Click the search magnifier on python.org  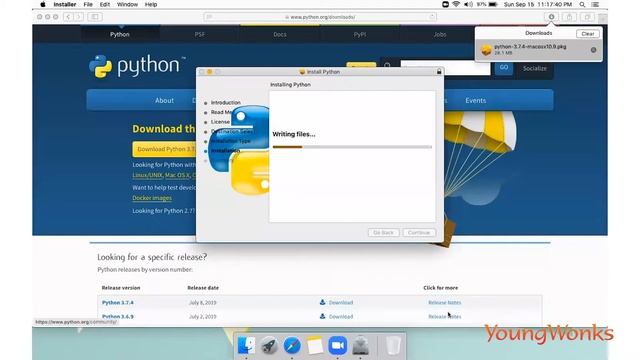point(387,66)
